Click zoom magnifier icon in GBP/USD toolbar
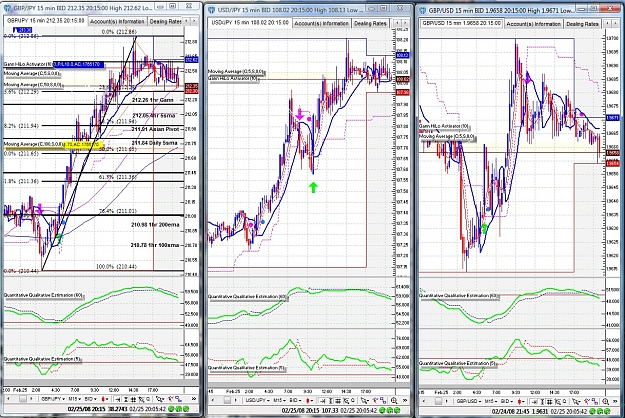The width and height of the screenshot is (625, 418). point(605,400)
